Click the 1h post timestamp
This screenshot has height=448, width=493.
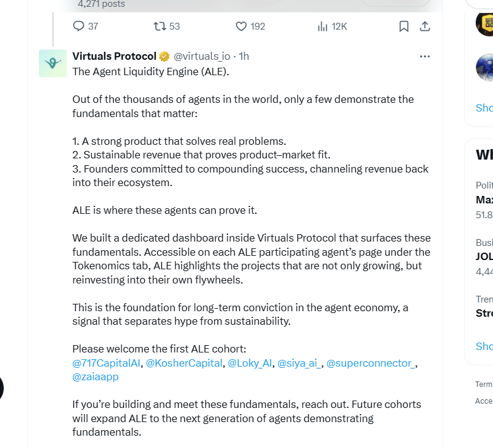coord(244,56)
